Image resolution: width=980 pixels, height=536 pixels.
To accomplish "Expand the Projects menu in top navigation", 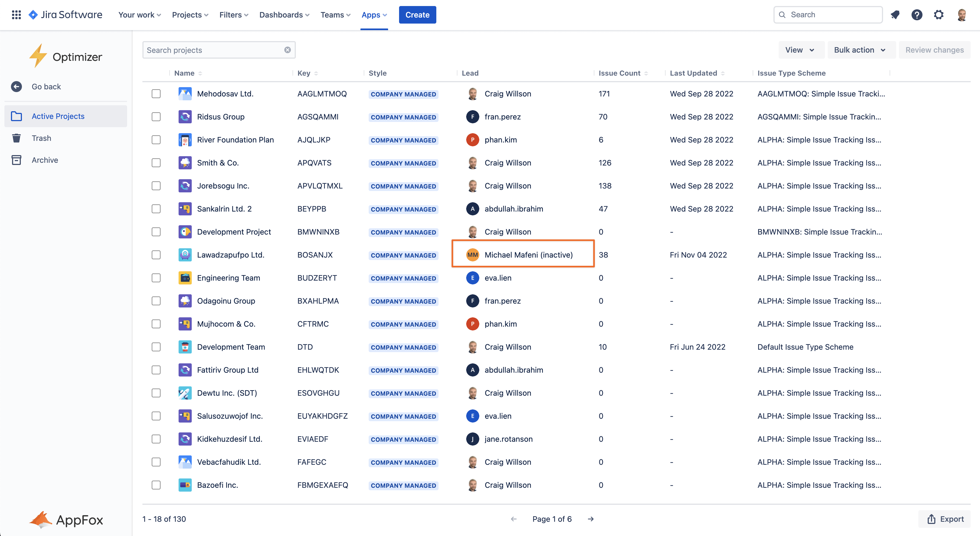I will (x=190, y=15).
